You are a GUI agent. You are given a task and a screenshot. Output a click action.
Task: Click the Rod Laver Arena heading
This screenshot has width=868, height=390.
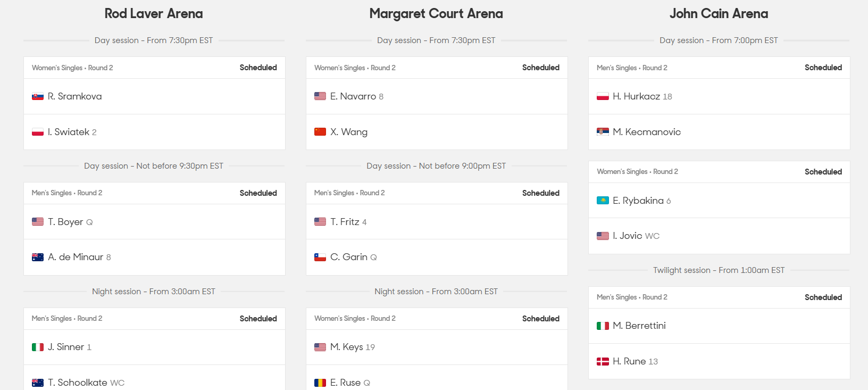154,14
